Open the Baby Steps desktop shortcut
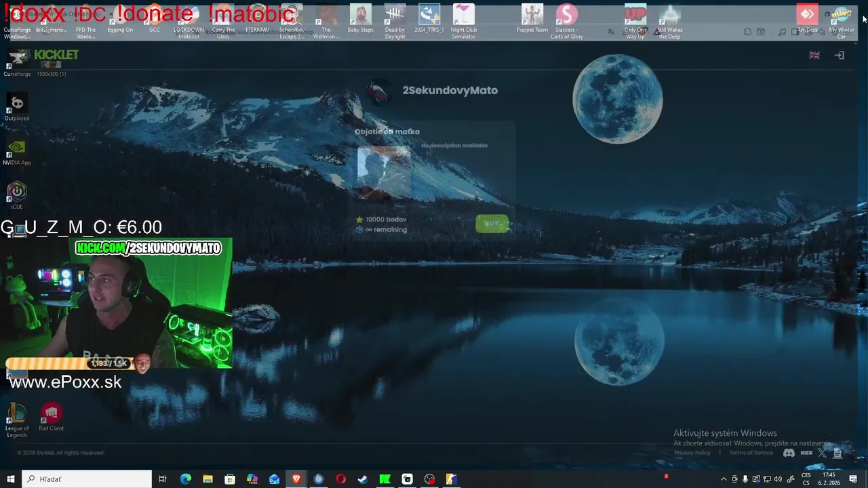The image size is (868, 488). click(x=360, y=19)
